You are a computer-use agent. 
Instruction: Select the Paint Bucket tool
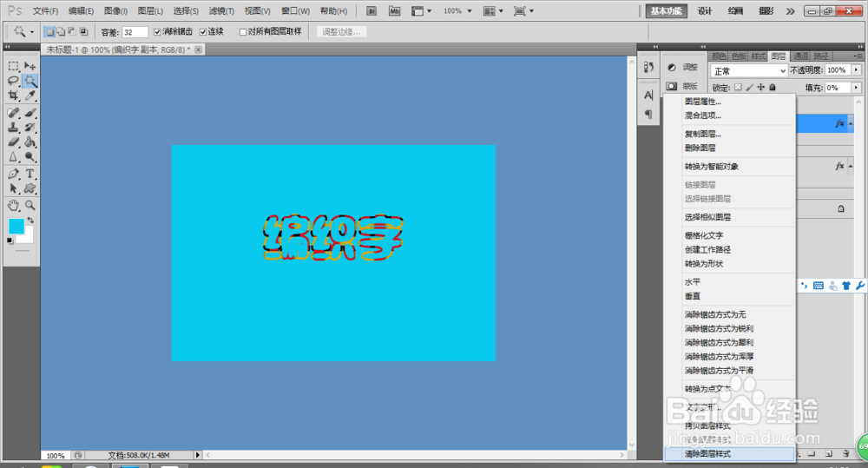point(30,142)
